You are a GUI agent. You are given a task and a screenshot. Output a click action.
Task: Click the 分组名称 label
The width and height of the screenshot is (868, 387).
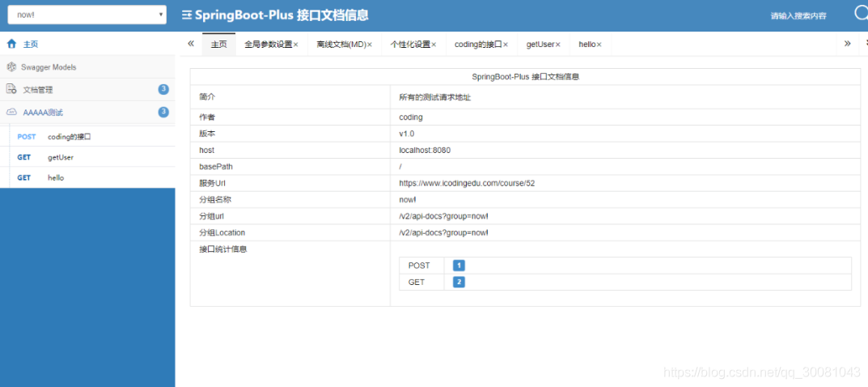click(215, 199)
